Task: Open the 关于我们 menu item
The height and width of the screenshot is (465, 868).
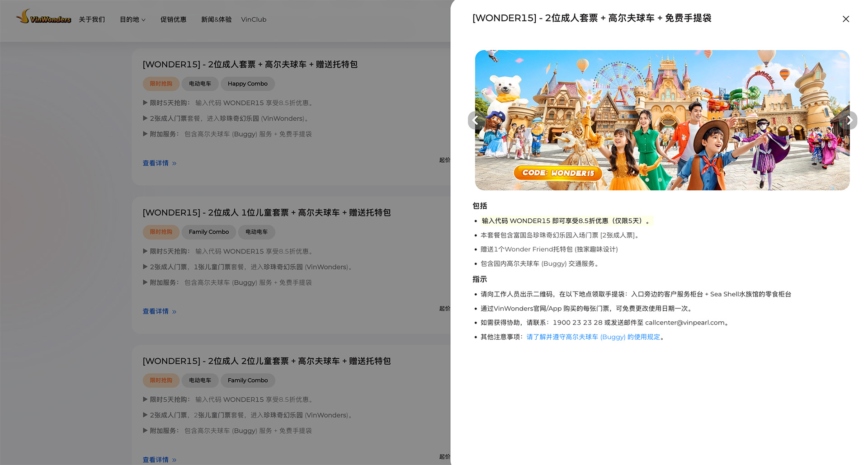Action: [92, 19]
